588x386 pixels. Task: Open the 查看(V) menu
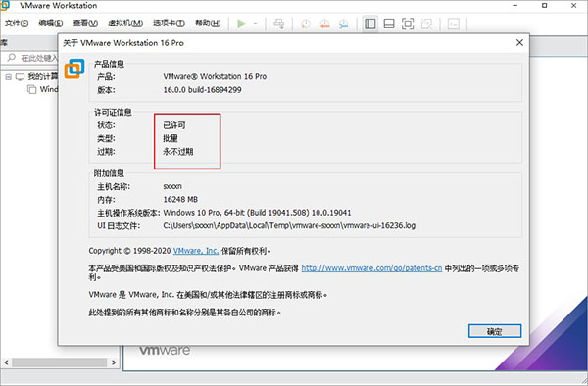85,24
